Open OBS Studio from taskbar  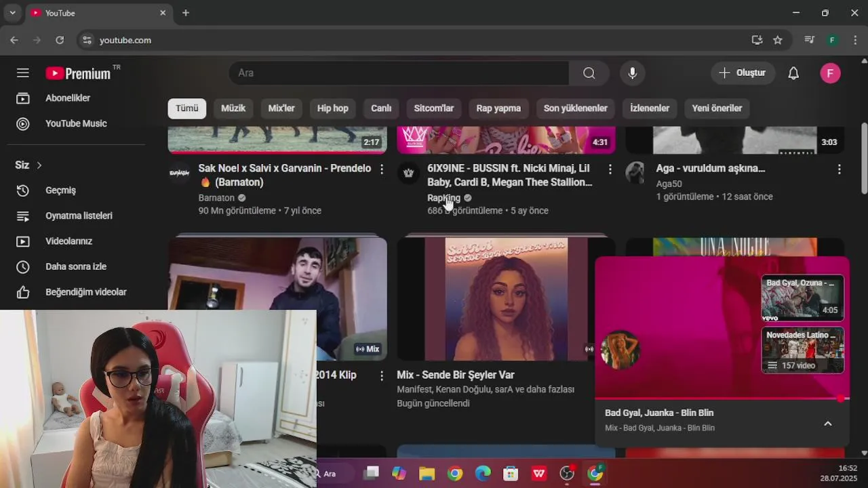pos(567,474)
